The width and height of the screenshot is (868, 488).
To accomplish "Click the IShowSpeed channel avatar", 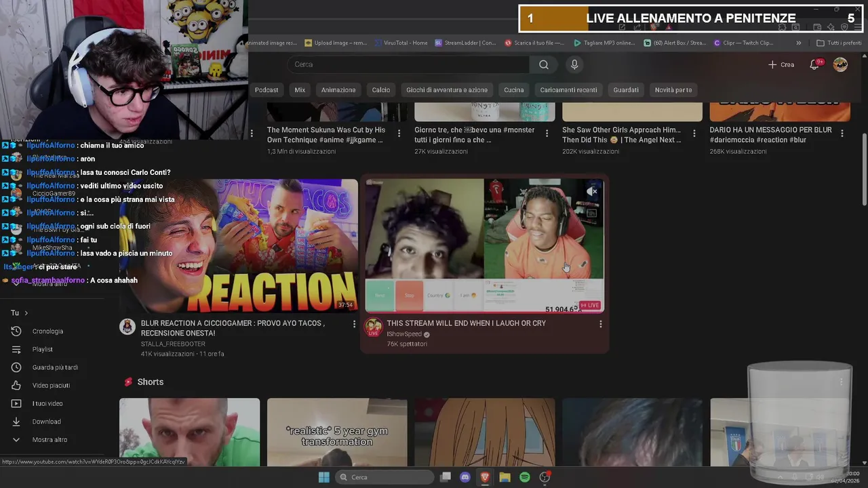I will [x=373, y=327].
